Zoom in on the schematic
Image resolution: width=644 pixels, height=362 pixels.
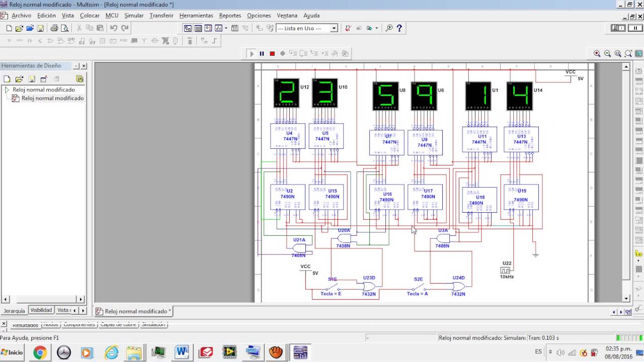597,53
